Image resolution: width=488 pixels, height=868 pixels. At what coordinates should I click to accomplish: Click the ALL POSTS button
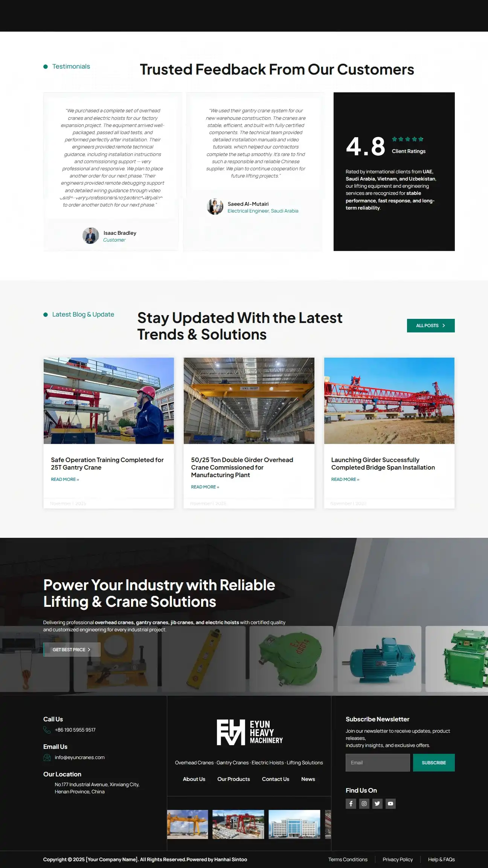431,326
